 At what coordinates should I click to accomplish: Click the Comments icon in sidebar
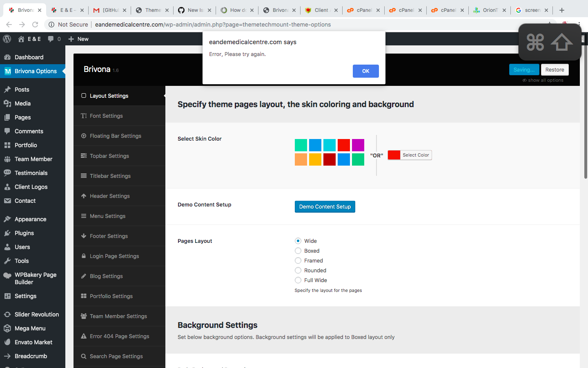(7, 131)
